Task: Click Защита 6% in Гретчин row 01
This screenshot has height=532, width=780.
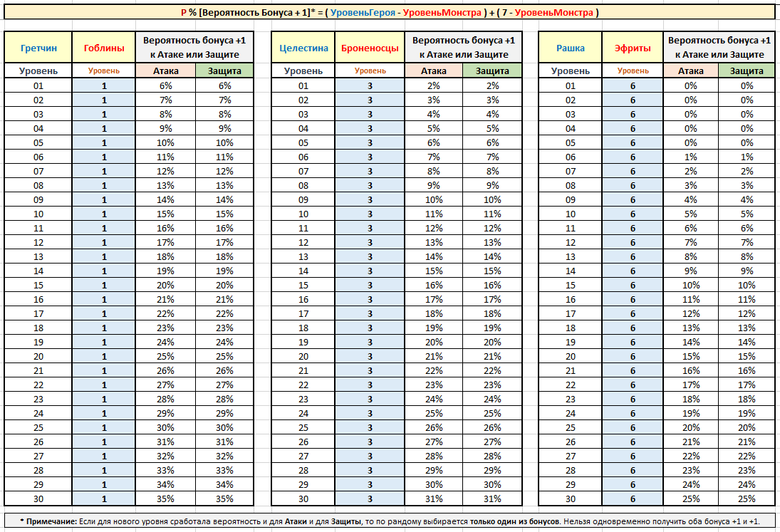Action: pyautogui.click(x=224, y=85)
